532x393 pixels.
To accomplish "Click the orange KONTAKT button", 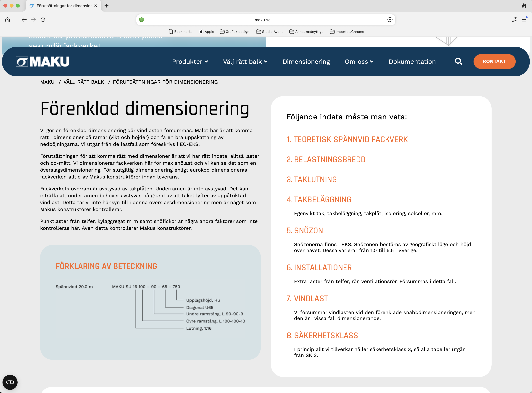I will tap(494, 62).
